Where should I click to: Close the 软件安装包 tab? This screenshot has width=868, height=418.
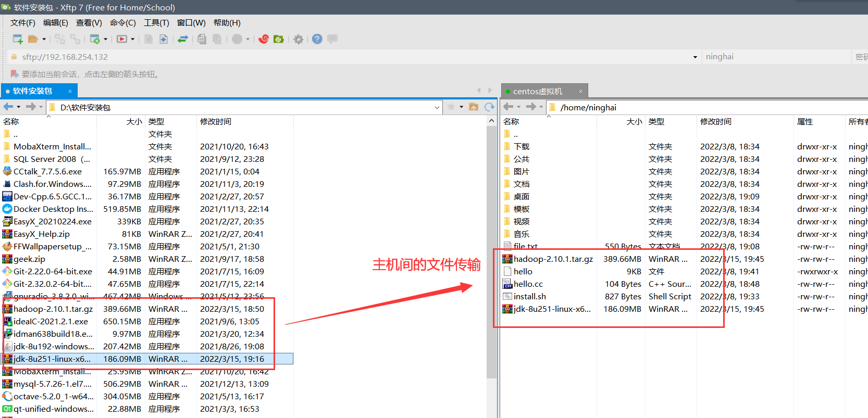70,91
